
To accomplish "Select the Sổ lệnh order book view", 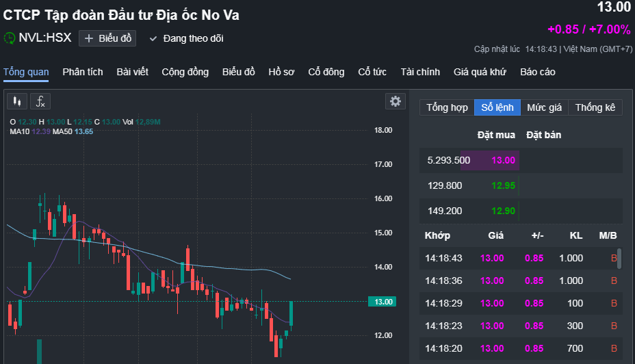I will tap(497, 107).
